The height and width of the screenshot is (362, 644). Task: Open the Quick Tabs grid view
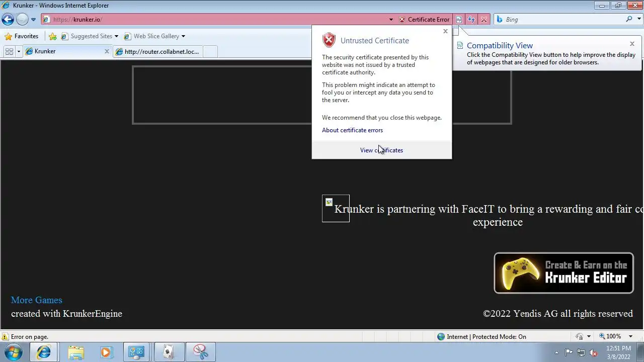pyautogui.click(x=9, y=51)
